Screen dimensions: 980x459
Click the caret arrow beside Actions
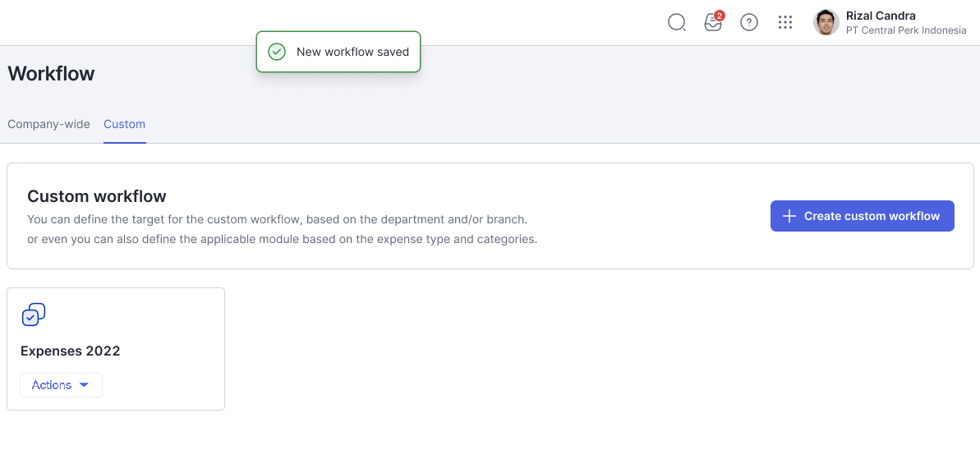(84, 385)
